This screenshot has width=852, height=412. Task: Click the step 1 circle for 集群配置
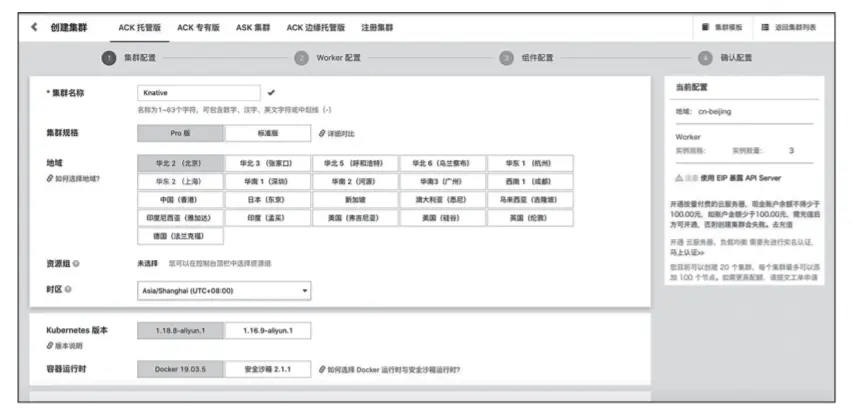(109, 58)
